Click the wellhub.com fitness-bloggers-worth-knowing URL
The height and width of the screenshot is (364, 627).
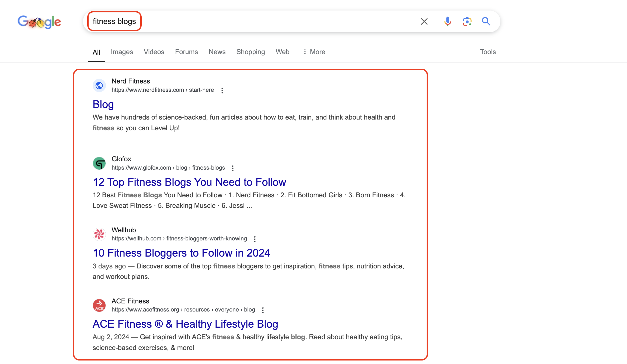click(x=179, y=239)
